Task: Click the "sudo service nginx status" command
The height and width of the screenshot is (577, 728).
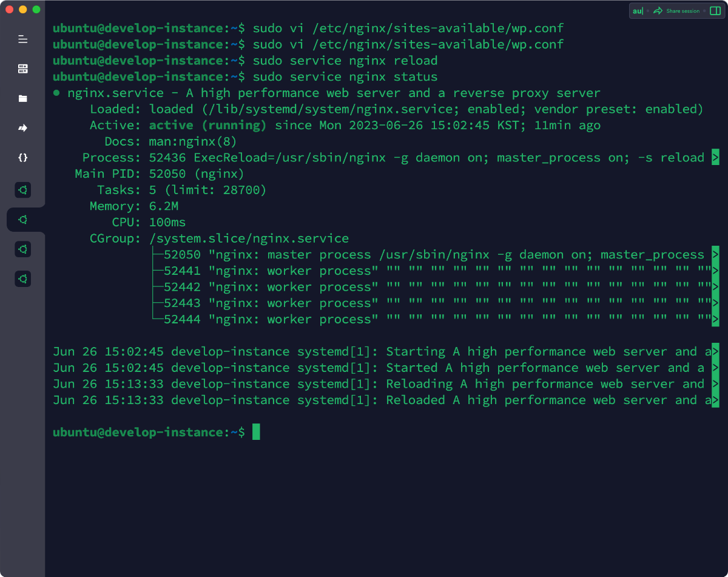Action: click(x=345, y=77)
